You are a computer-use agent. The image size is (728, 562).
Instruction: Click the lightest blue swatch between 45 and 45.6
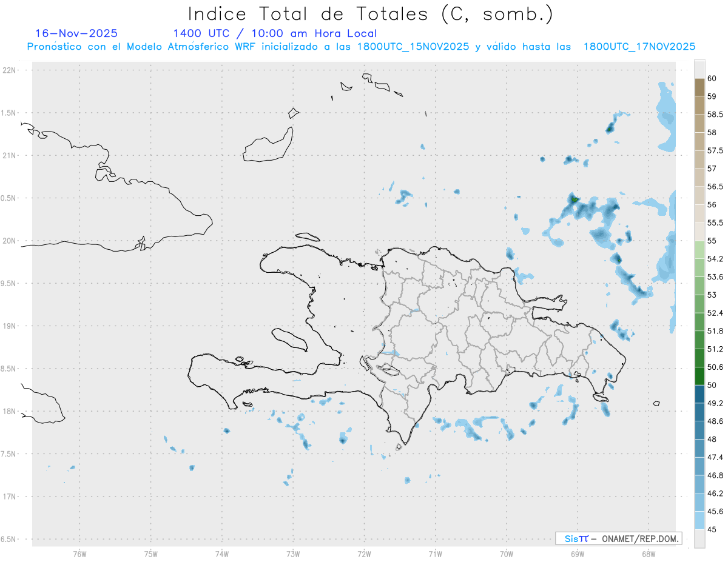(x=699, y=520)
